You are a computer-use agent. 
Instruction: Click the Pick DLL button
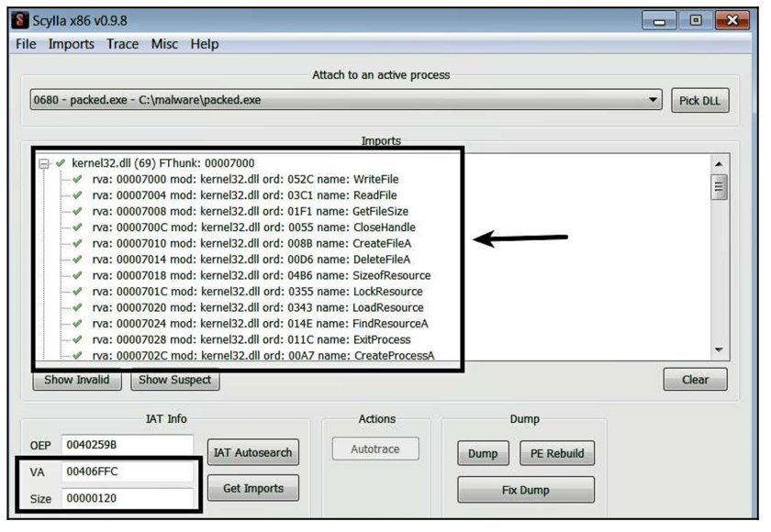(699, 101)
